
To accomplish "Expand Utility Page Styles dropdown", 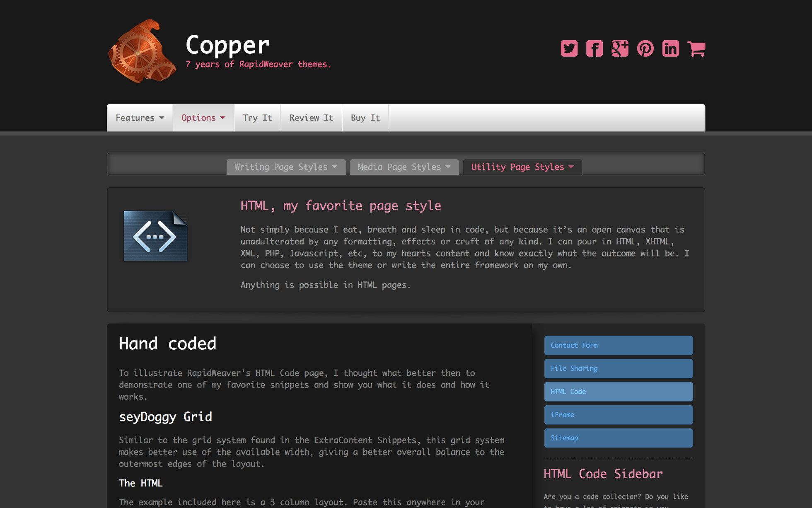I will (522, 167).
